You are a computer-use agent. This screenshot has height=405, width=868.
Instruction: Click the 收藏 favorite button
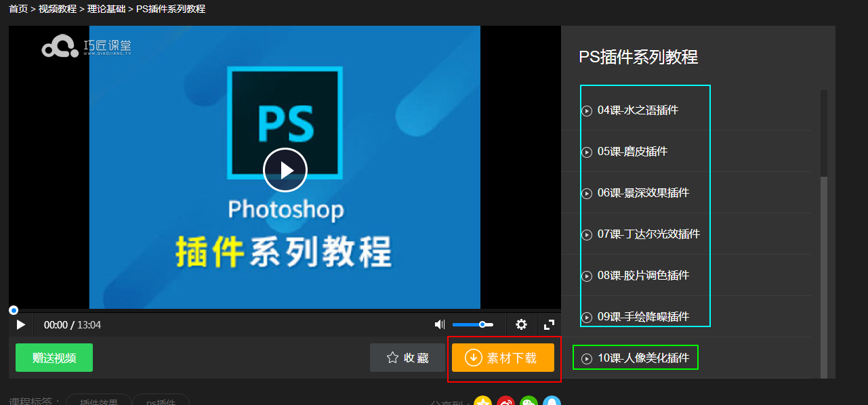point(407,358)
